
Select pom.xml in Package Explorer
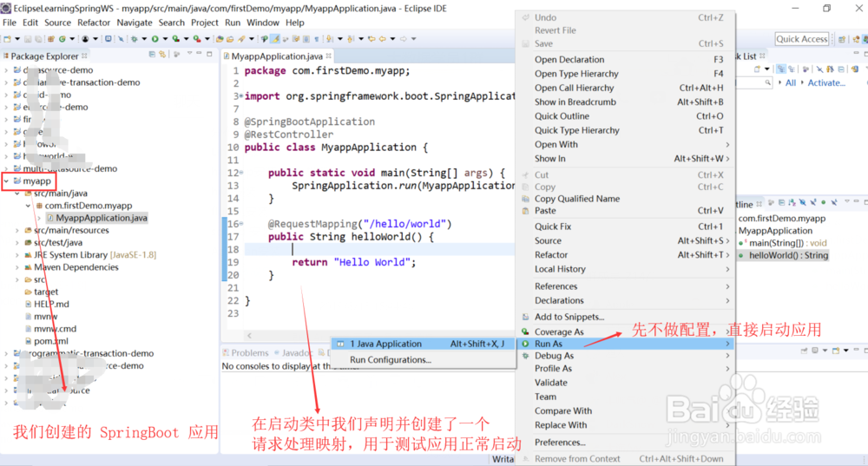(51, 341)
